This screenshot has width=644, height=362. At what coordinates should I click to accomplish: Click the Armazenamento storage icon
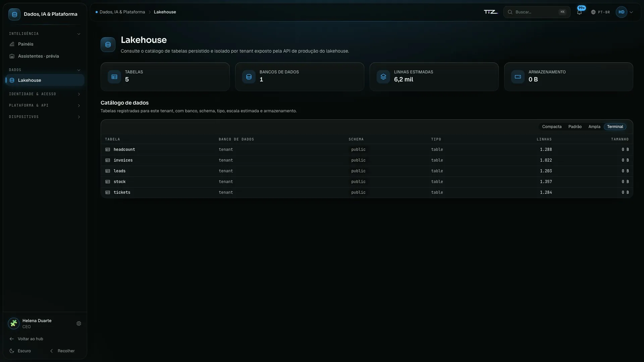coord(518,77)
